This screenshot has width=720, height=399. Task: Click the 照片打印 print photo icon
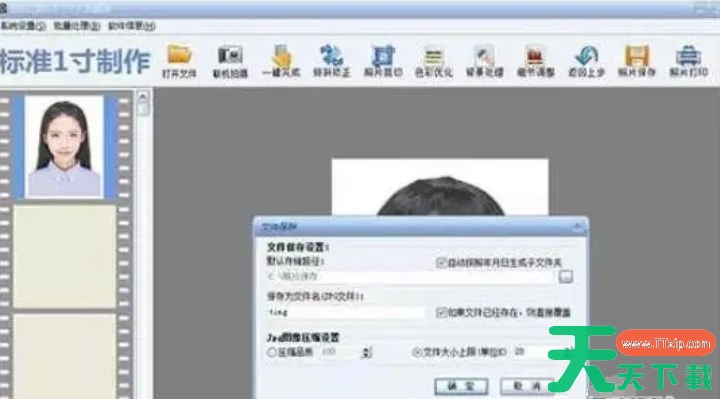click(688, 61)
